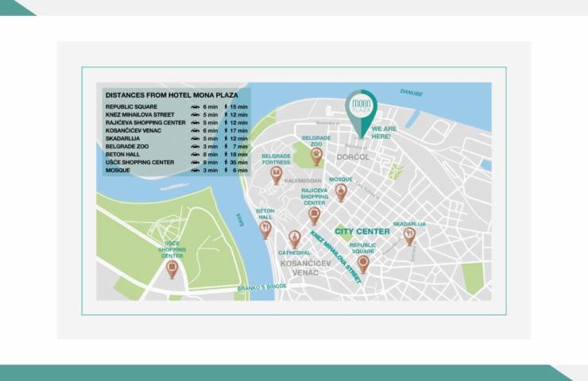Click the Cathedral map pin
This screenshot has width=588, height=381.
[x=295, y=238]
